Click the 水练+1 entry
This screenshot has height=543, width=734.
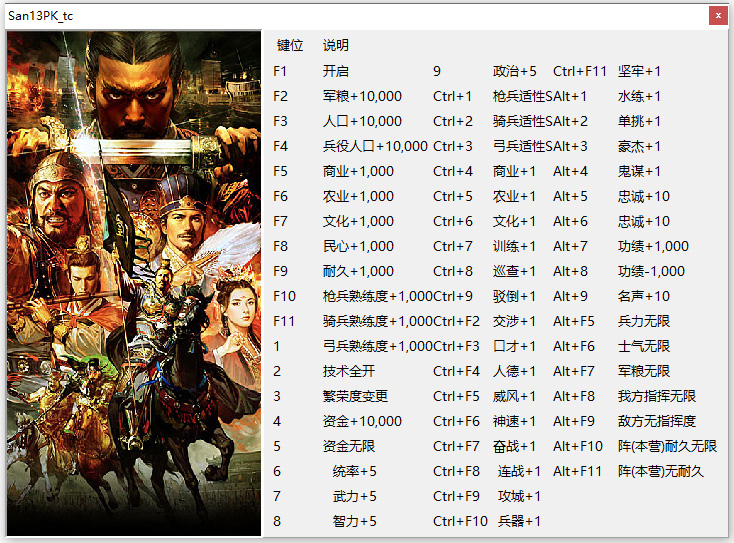coord(639,96)
